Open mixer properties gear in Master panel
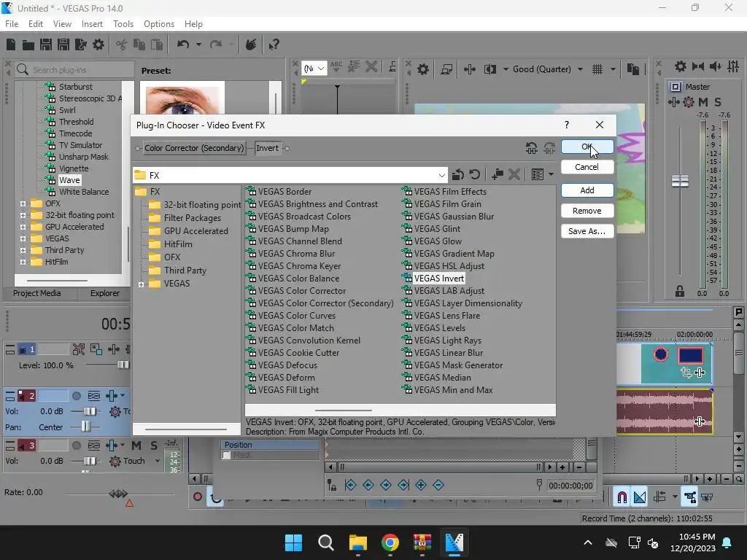Viewport: 747px width, 560px height. tap(681, 66)
